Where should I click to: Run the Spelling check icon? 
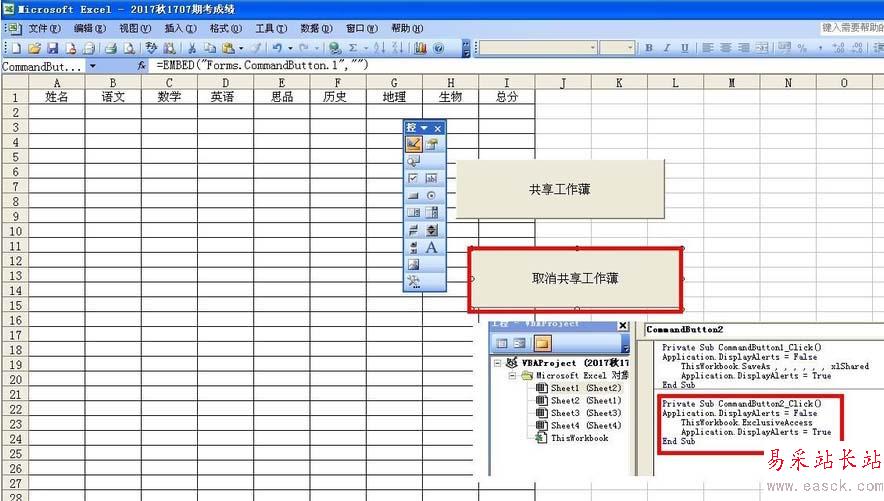click(x=151, y=48)
